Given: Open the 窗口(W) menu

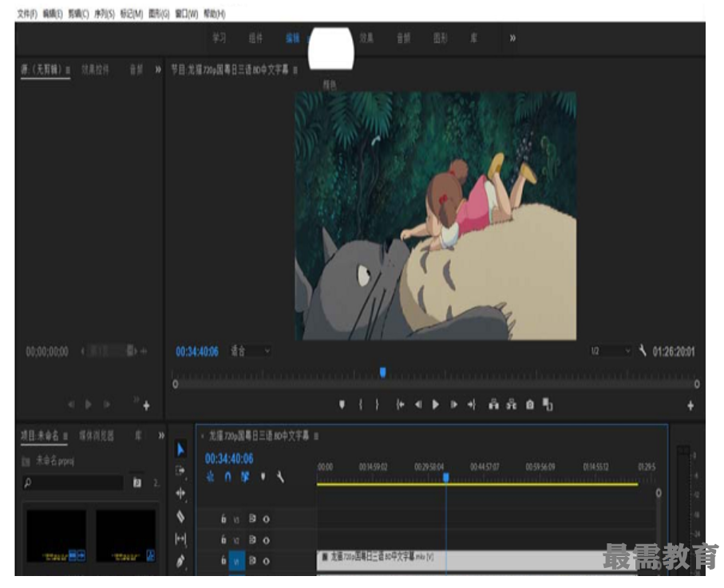Looking at the screenshot, I should tap(187, 14).
